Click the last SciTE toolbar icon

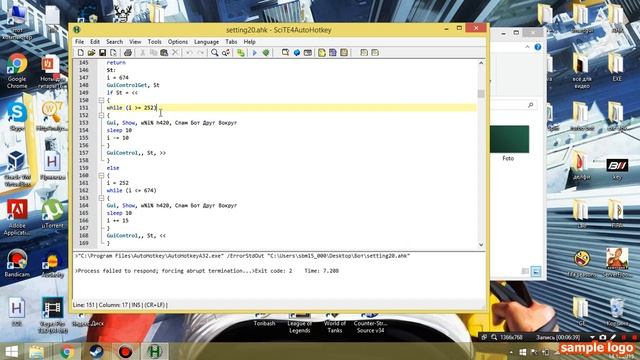pyautogui.click(x=375, y=53)
